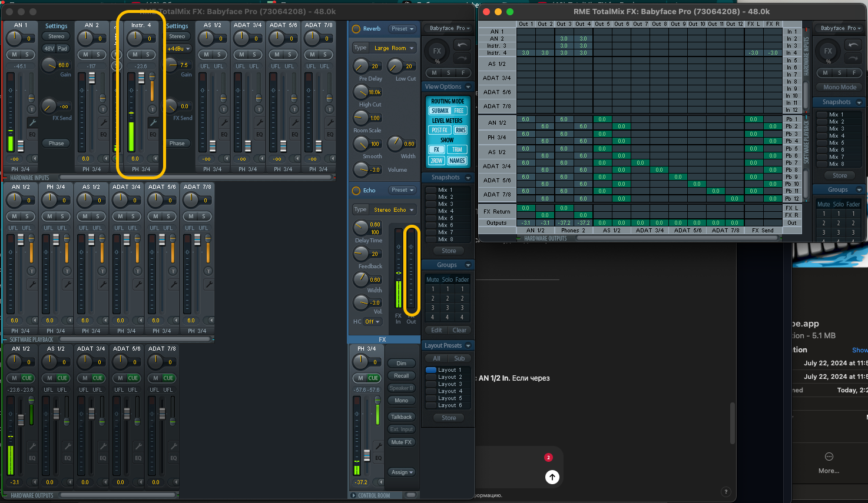Screen dimensions: 868x503
Task: Open the EQ panel on Control Room channel
Action: (378, 458)
